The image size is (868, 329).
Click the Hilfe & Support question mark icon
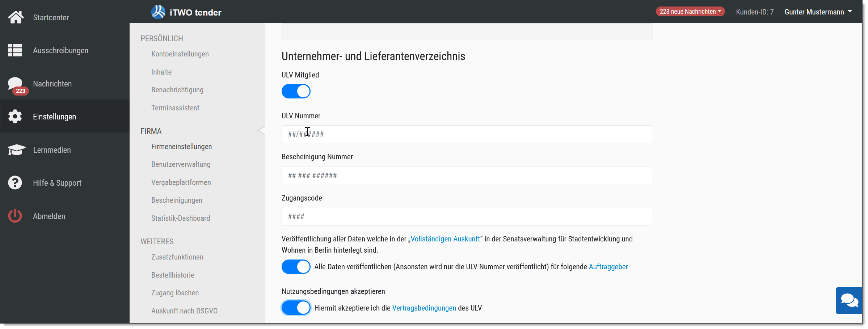[x=15, y=182]
